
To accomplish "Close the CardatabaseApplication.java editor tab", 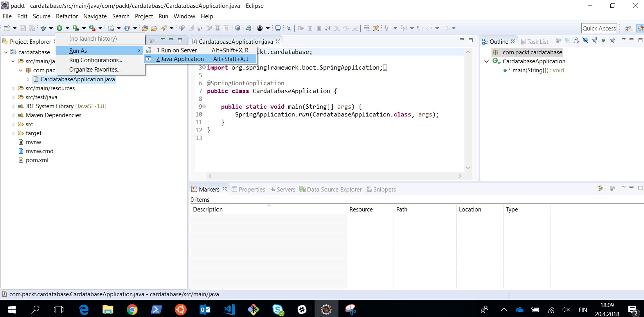I will coord(278,41).
